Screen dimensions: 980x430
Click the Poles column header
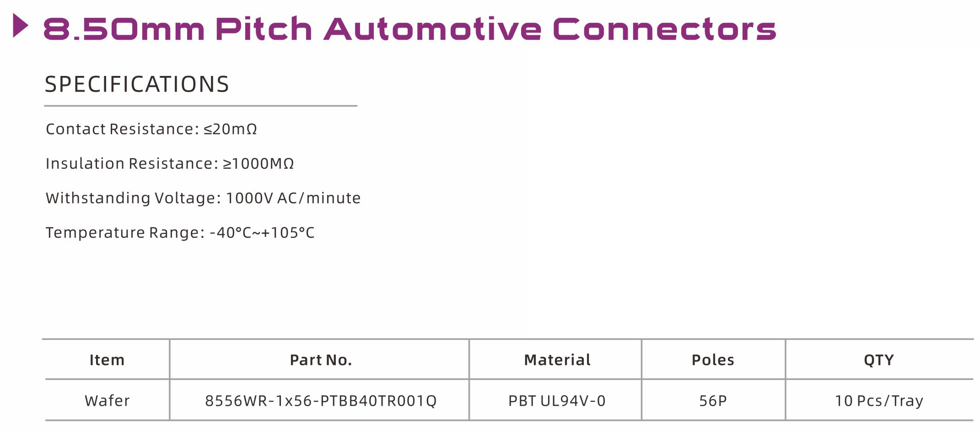[x=713, y=360]
